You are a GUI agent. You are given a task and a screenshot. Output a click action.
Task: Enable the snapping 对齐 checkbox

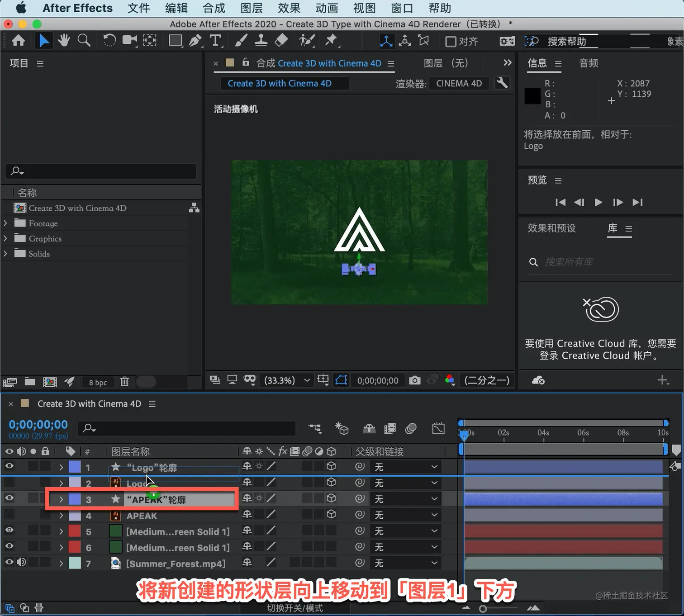[x=451, y=42]
